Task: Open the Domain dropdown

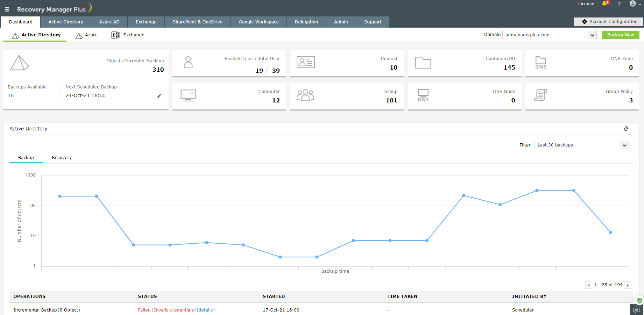Action: (x=592, y=35)
